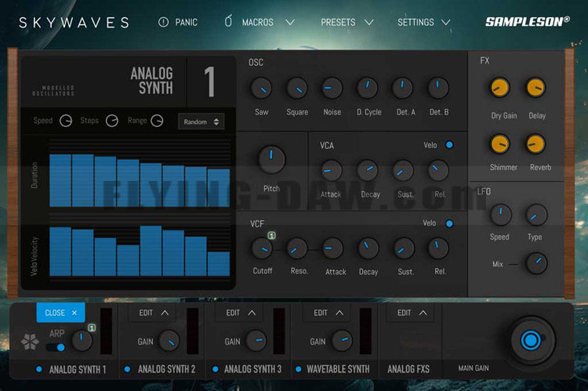588x391 pixels.
Task: Expand EDIT panel for Wavetable Synth
Action: tap(328, 313)
